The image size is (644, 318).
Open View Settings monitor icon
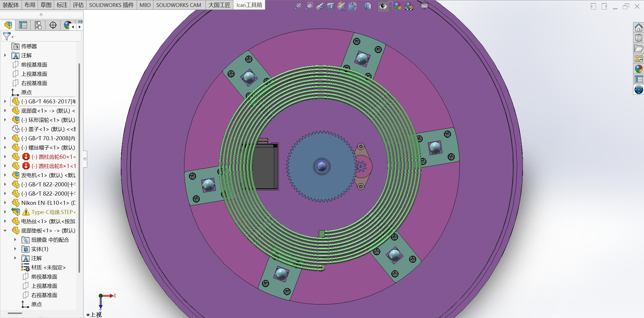tap(424, 6)
